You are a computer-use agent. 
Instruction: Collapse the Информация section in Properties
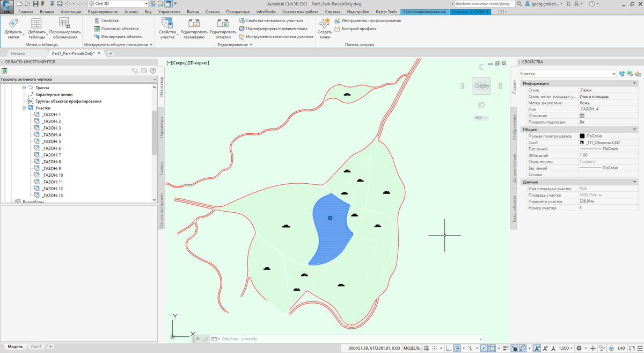coord(635,83)
